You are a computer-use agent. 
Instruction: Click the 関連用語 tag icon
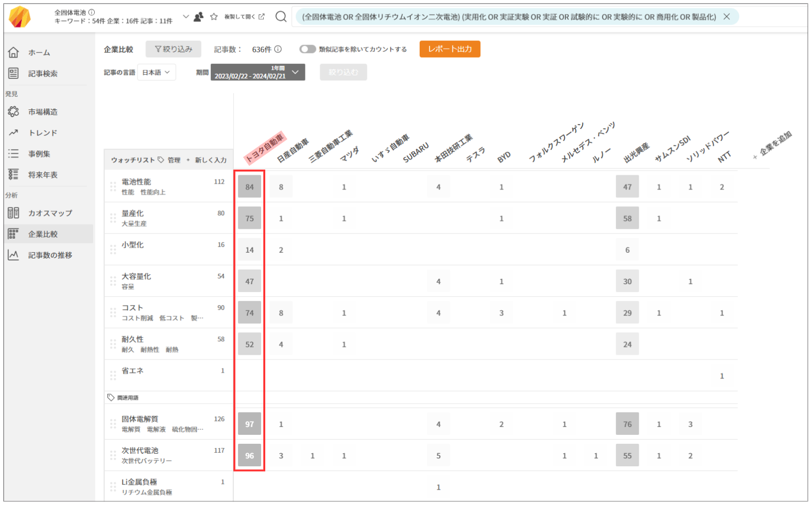pos(111,398)
